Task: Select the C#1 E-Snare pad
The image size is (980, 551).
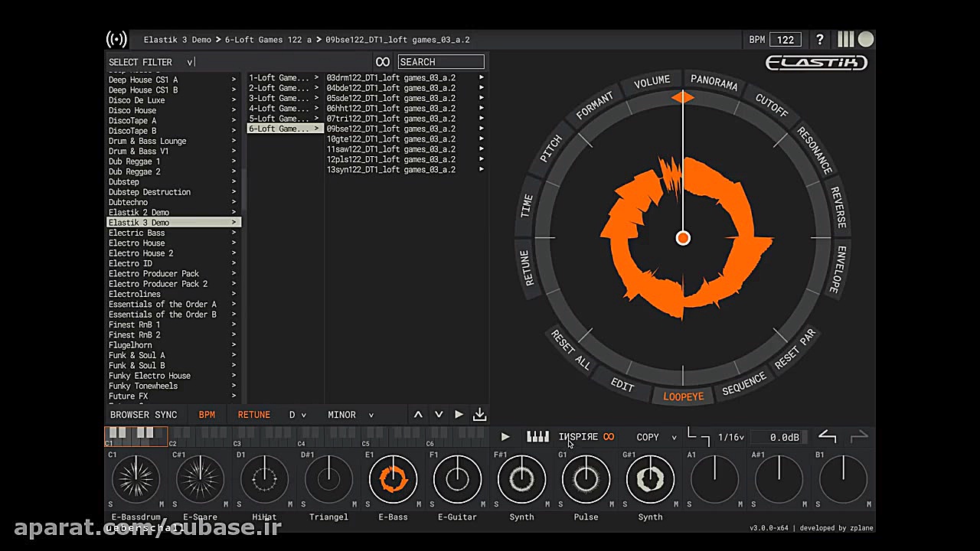Action: point(201,480)
